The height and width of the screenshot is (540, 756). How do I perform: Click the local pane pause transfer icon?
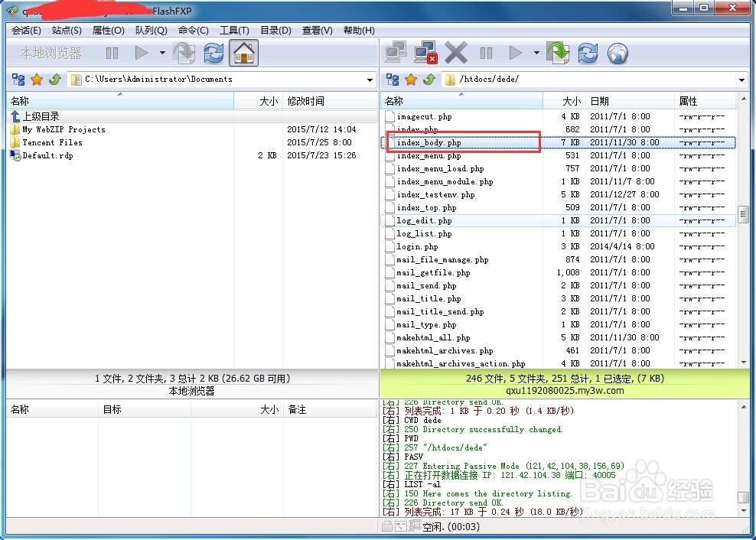[x=112, y=53]
